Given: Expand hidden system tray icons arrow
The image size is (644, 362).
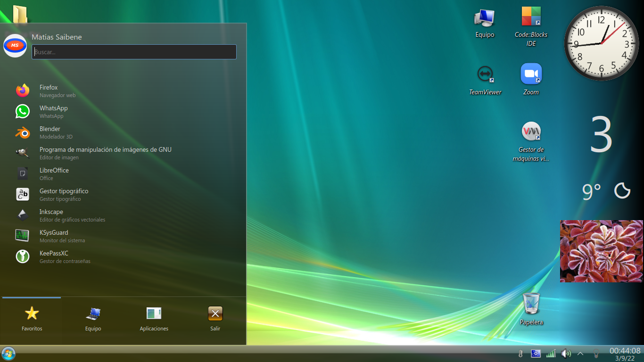Looking at the screenshot, I should coord(580,354).
